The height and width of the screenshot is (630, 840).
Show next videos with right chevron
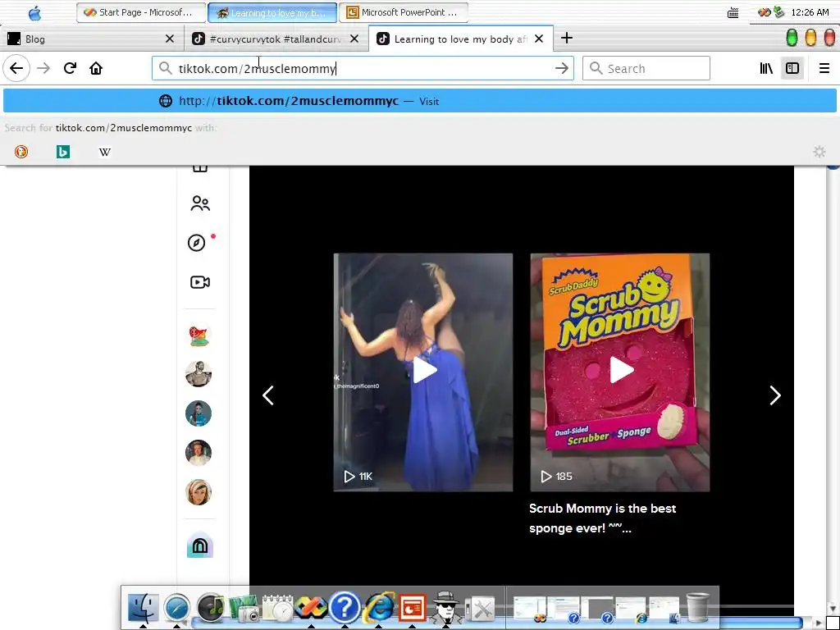774,395
